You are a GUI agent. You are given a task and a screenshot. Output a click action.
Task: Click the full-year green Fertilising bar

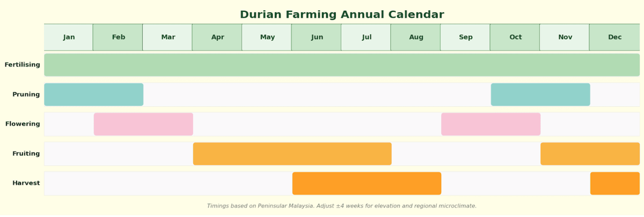point(342,65)
